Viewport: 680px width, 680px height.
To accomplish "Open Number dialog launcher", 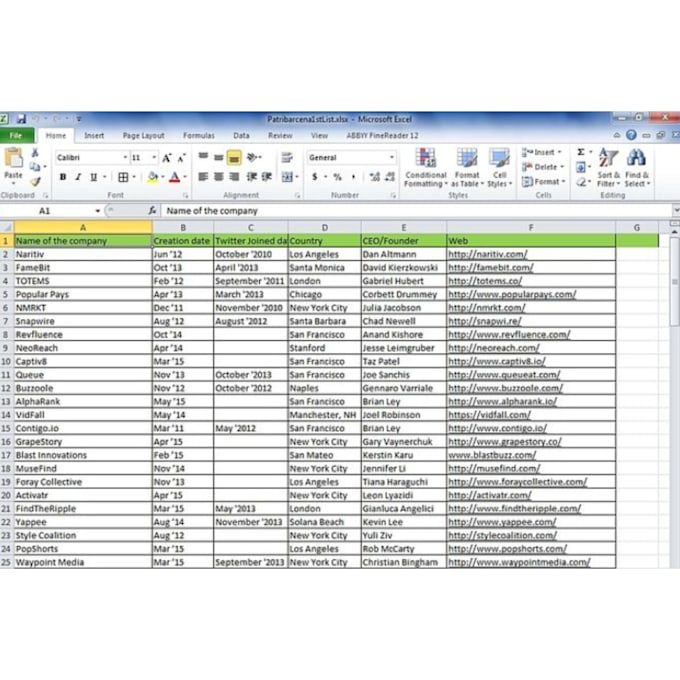I will pos(393,196).
